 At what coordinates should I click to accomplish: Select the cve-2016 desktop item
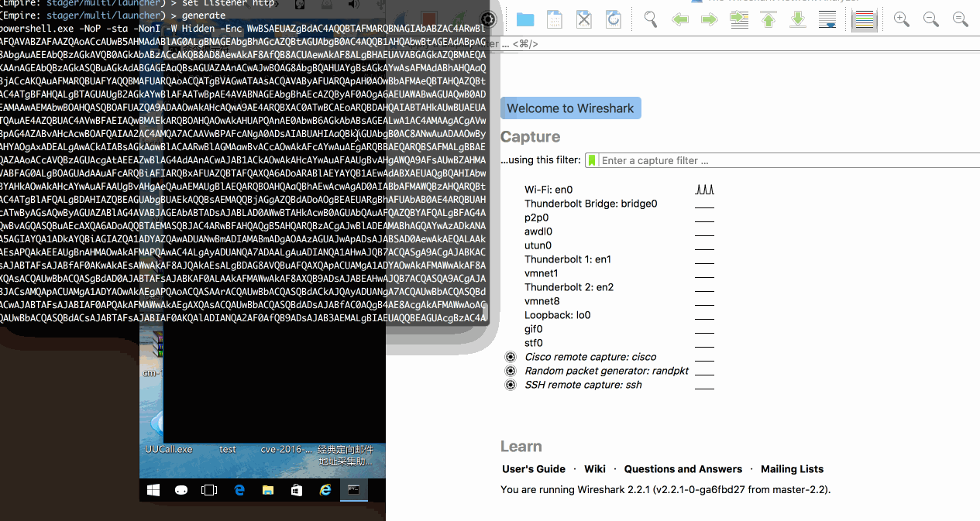pos(287,449)
